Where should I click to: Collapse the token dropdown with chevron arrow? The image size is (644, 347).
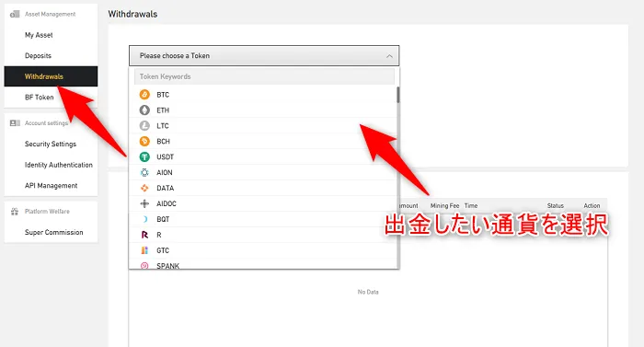[389, 56]
